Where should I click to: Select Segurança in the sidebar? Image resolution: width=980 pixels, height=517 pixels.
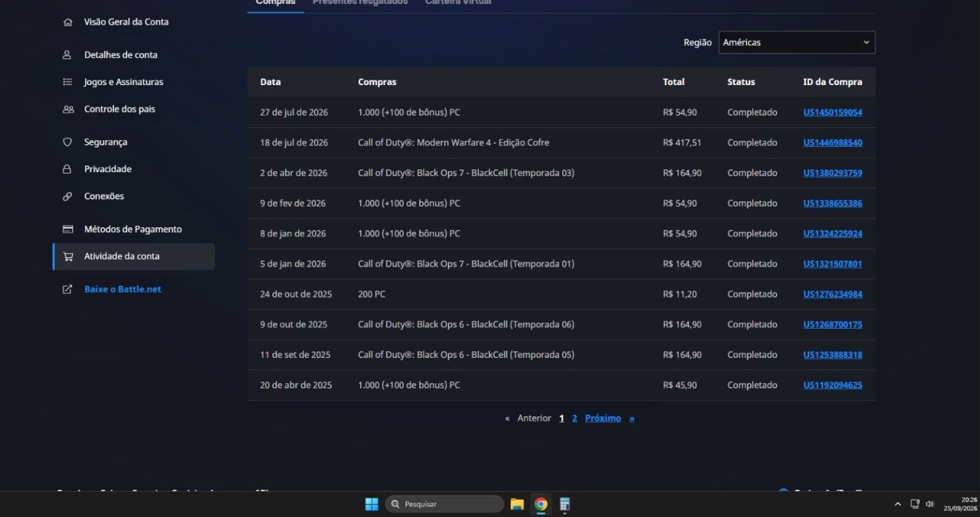pyautogui.click(x=105, y=142)
